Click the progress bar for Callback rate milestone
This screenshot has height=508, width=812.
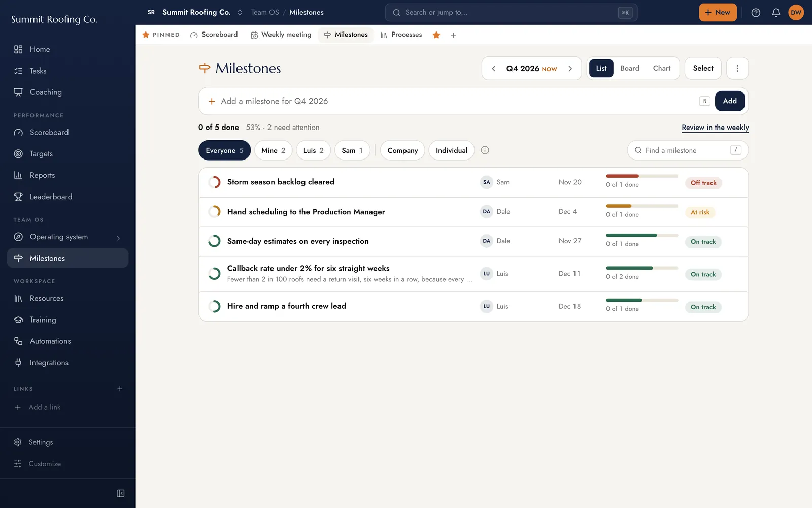[642, 268]
